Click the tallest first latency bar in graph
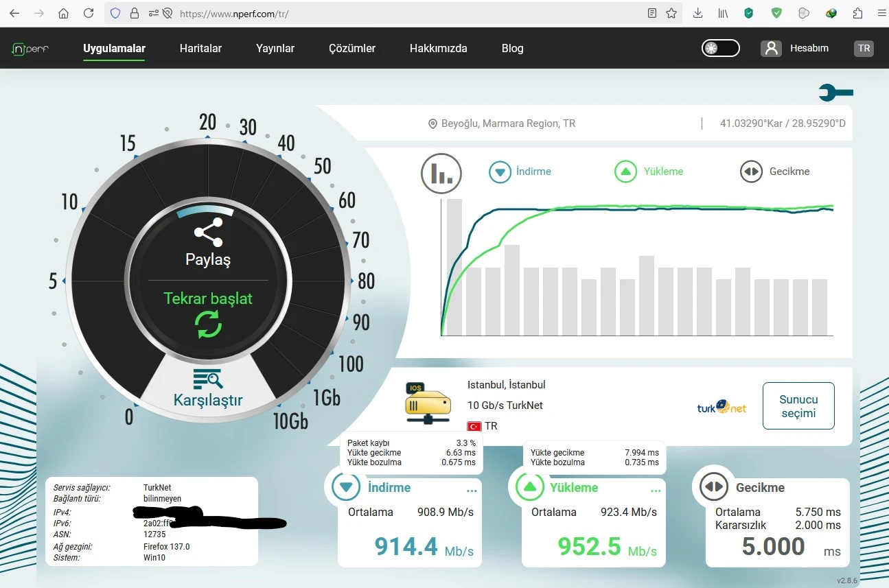The height and width of the screenshot is (588, 889). (454, 267)
